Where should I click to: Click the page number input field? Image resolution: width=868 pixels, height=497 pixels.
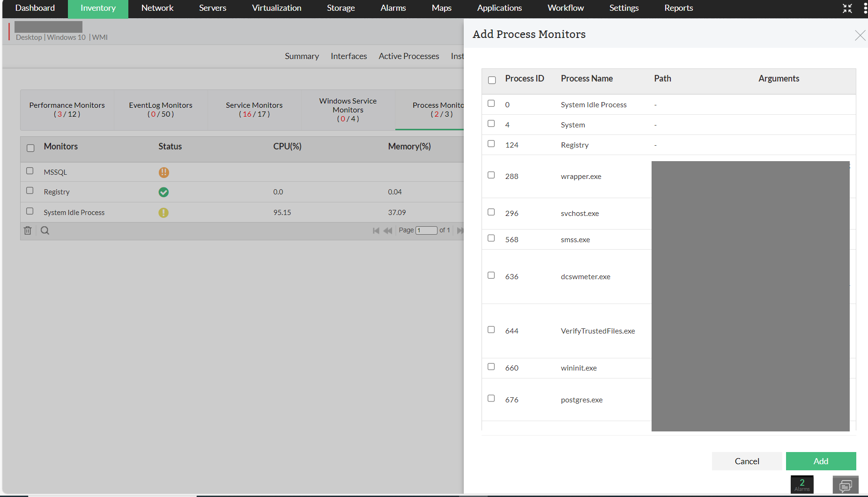coord(426,230)
